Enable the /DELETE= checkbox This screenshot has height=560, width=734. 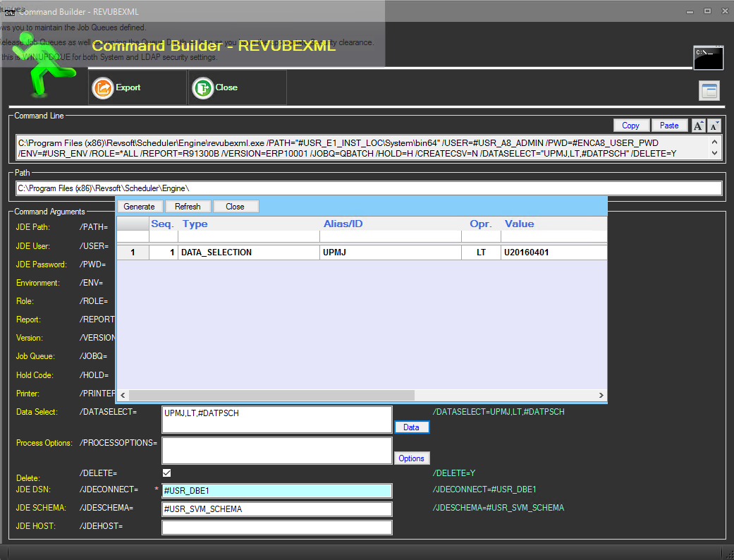point(166,473)
